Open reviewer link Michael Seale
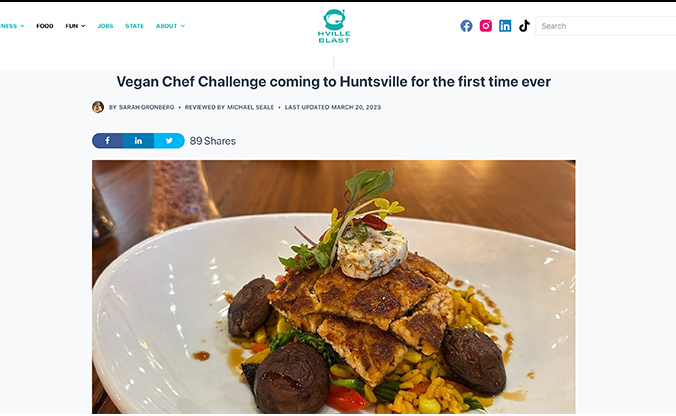This screenshot has width=676, height=416. pyautogui.click(x=250, y=107)
